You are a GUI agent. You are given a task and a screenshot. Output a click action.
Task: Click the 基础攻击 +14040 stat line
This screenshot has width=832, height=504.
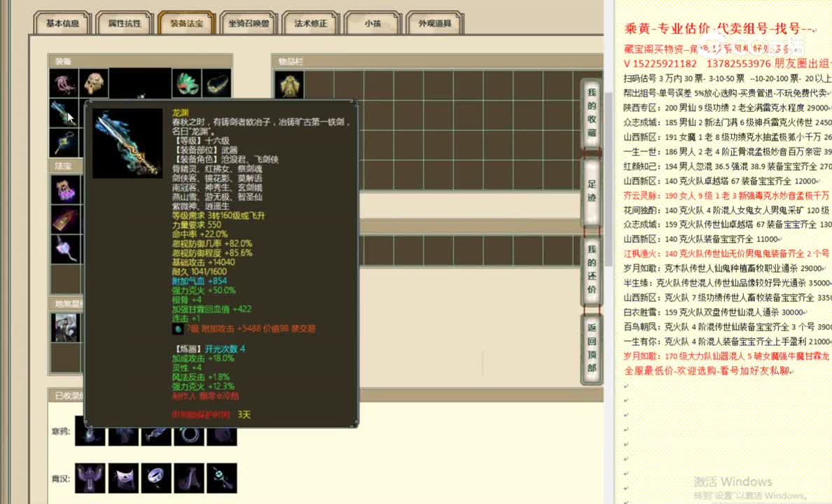coord(203,262)
